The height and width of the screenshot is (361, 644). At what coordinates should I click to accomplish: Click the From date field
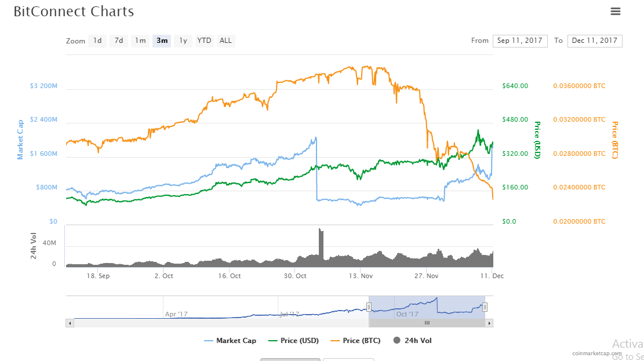[x=520, y=41]
